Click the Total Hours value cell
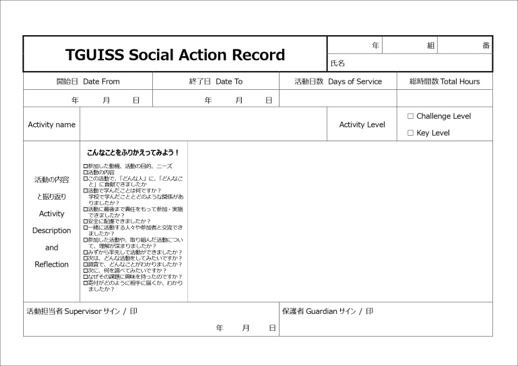Screen dimensions: 518x366 [x=445, y=98]
